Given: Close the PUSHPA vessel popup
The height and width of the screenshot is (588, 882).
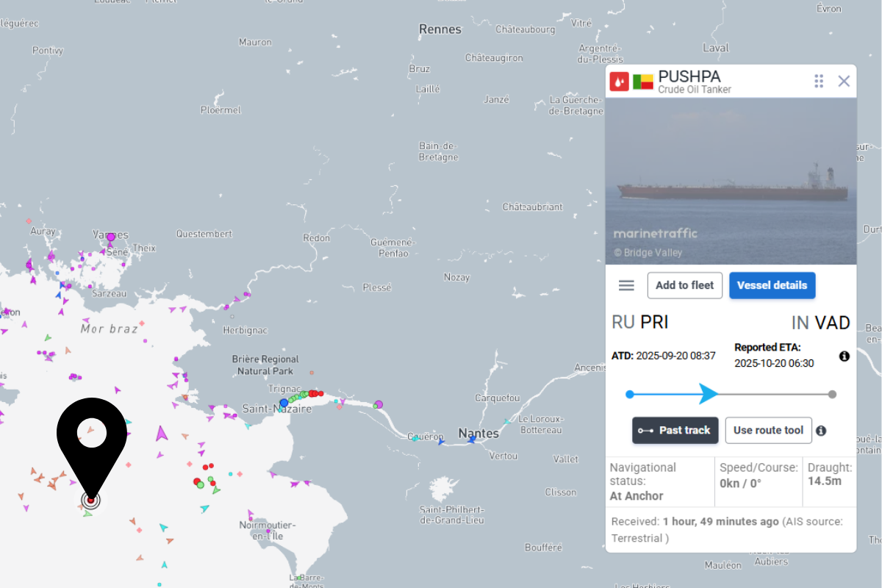Looking at the screenshot, I should (844, 82).
